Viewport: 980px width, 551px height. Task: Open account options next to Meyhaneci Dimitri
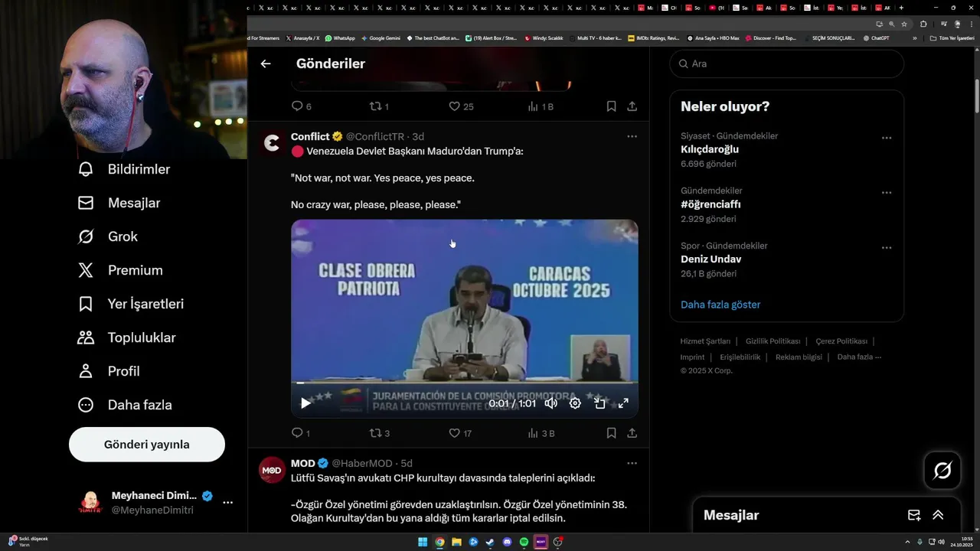[x=227, y=503]
